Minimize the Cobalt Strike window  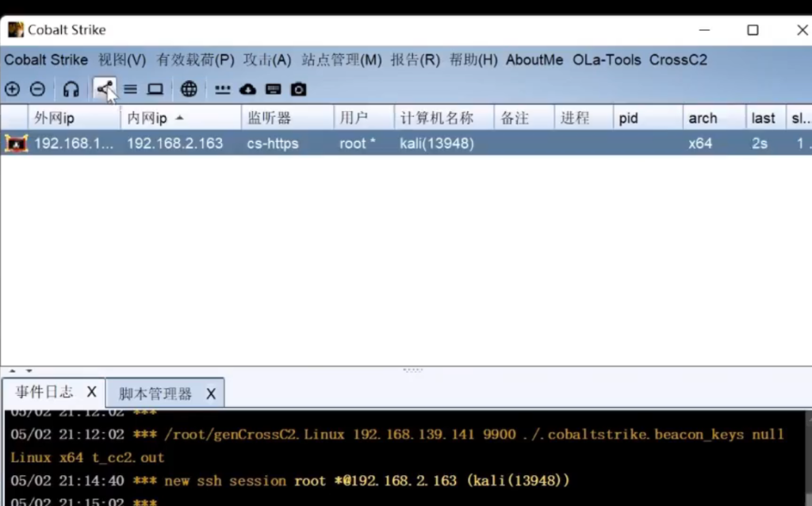(704, 30)
